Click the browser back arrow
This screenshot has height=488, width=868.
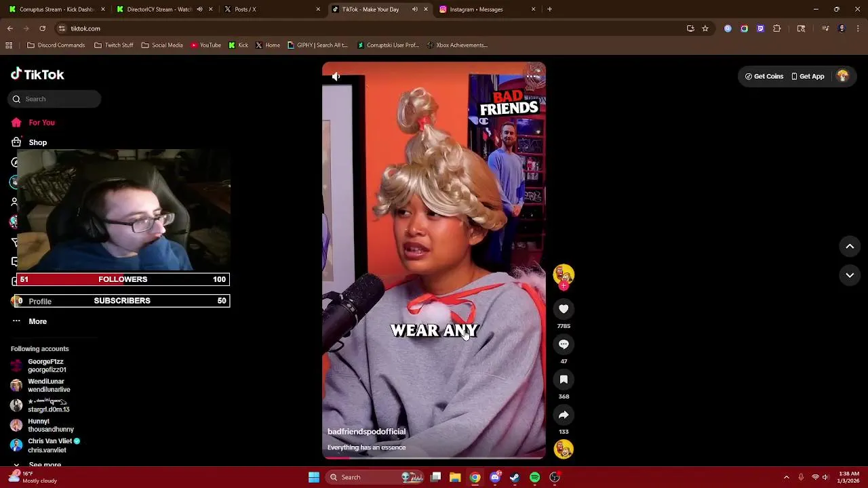coord(10,28)
